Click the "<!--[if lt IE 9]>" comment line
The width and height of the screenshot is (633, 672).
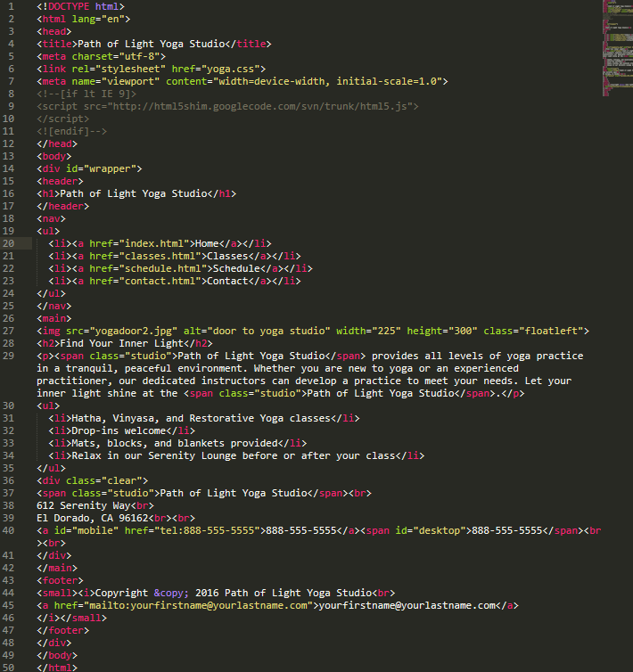coord(86,94)
